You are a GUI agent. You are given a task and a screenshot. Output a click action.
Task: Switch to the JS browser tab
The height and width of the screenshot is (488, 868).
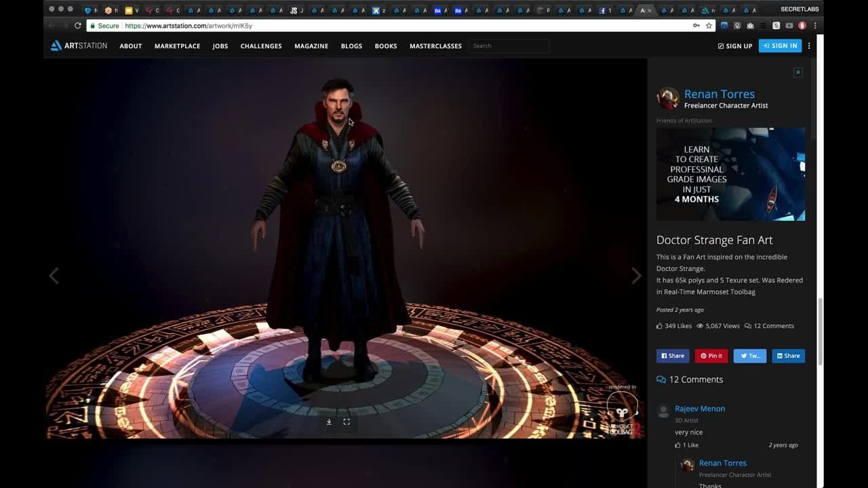click(297, 10)
